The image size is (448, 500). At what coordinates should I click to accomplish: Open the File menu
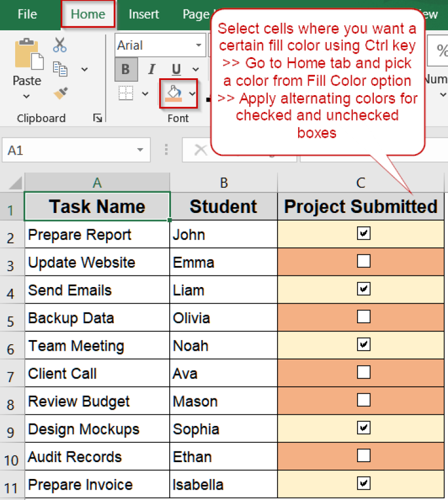click(27, 14)
